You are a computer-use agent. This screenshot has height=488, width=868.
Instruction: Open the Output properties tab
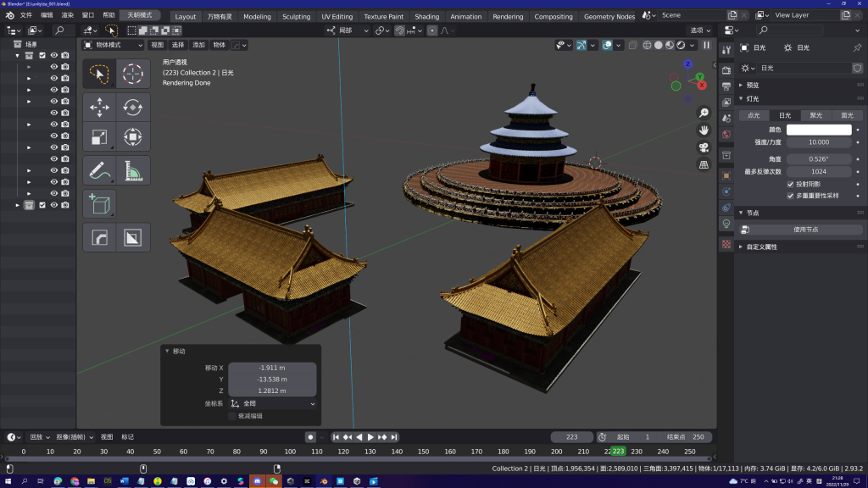coord(726,86)
